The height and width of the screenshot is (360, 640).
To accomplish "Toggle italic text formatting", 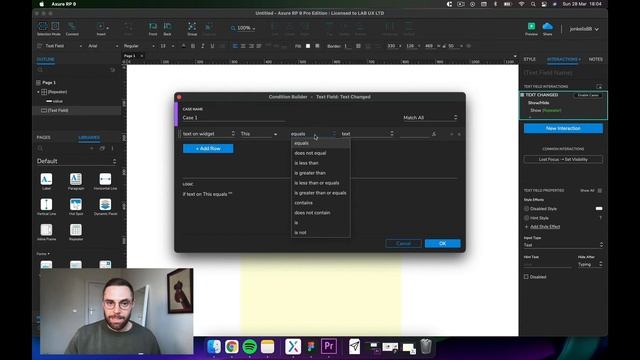I will click(202, 46).
